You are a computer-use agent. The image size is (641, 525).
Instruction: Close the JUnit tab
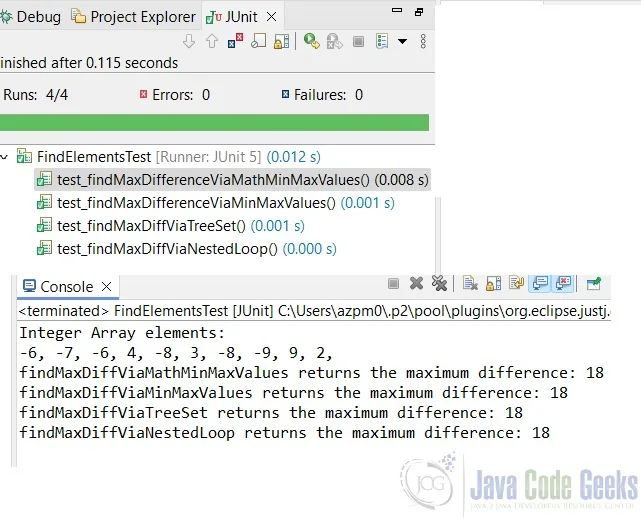[271, 17]
